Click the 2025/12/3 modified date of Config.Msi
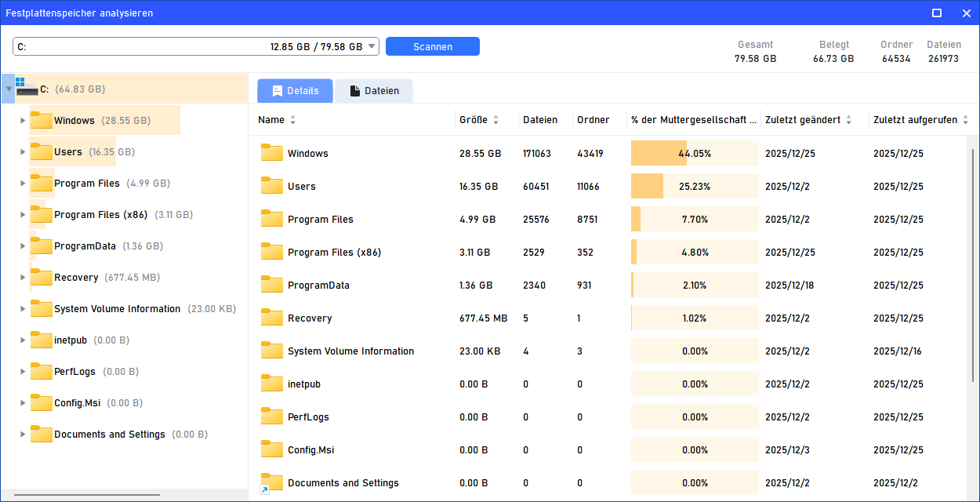This screenshot has height=502, width=980. tap(787, 450)
